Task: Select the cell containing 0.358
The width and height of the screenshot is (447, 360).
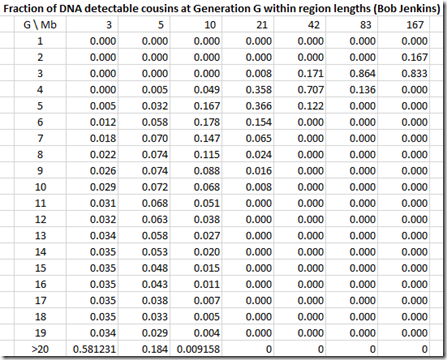Action: [x=248, y=90]
